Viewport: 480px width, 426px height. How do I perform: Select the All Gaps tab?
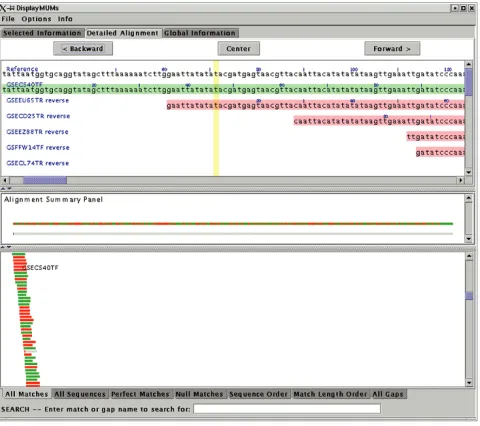coord(388,394)
